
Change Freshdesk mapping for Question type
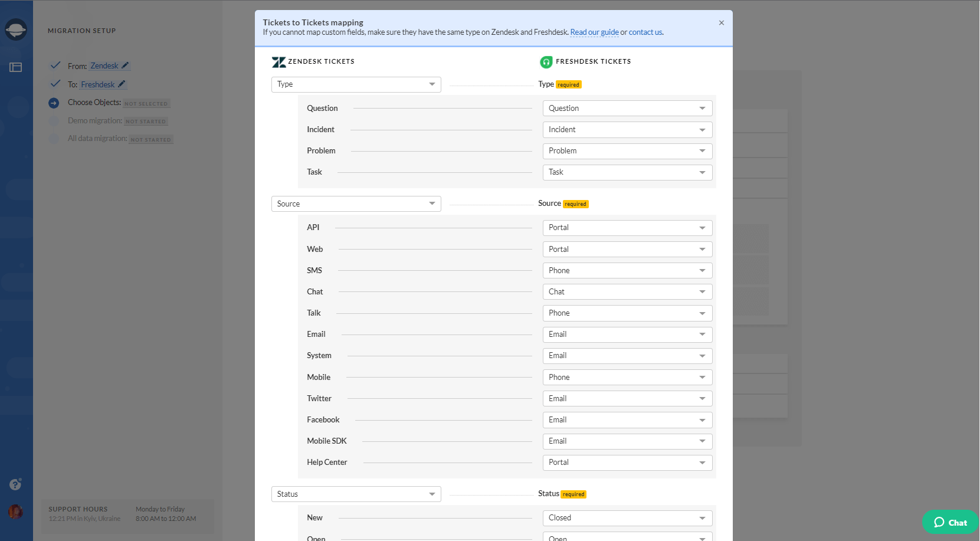pyautogui.click(x=628, y=108)
